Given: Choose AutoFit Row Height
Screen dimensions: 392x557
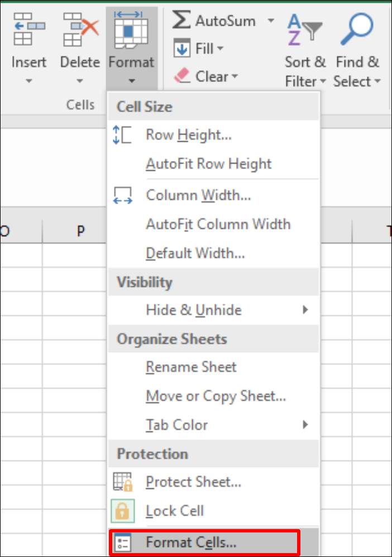Looking at the screenshot, I should (x=208, y=164).
